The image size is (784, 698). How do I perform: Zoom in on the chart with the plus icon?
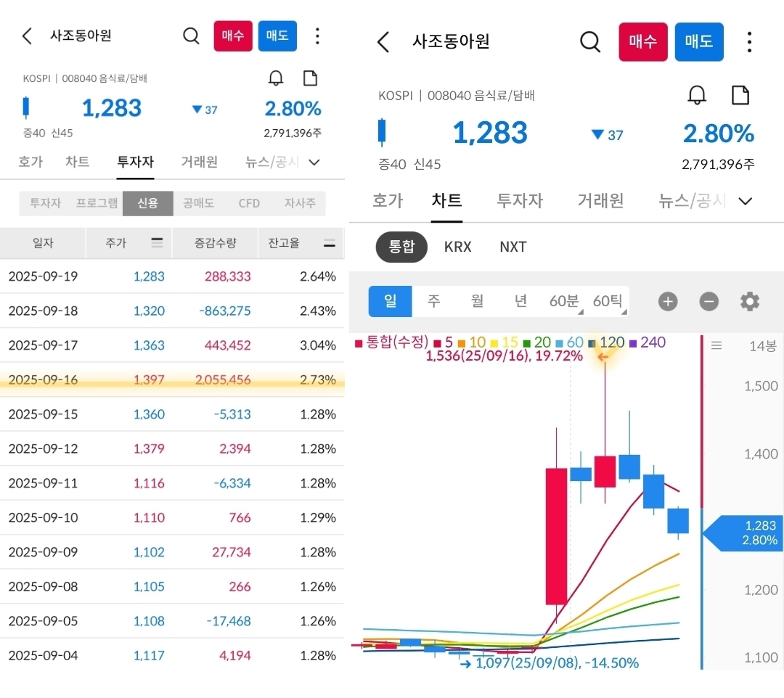[667, 301]
